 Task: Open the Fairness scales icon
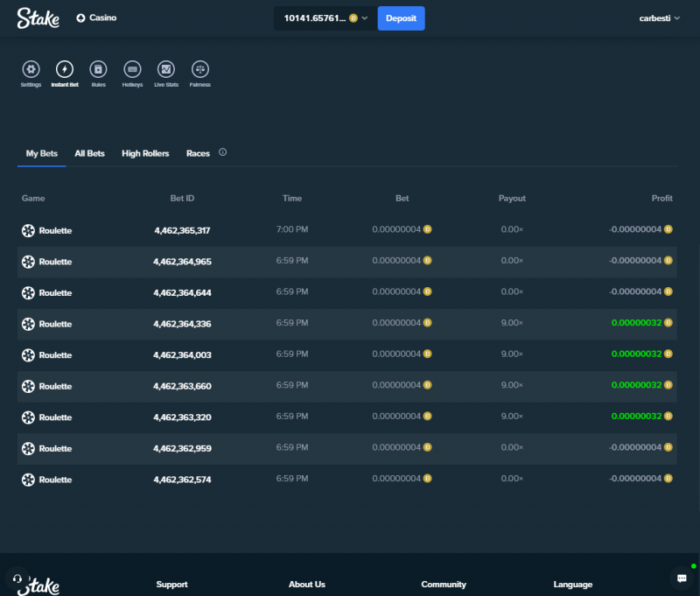(200, 69)
